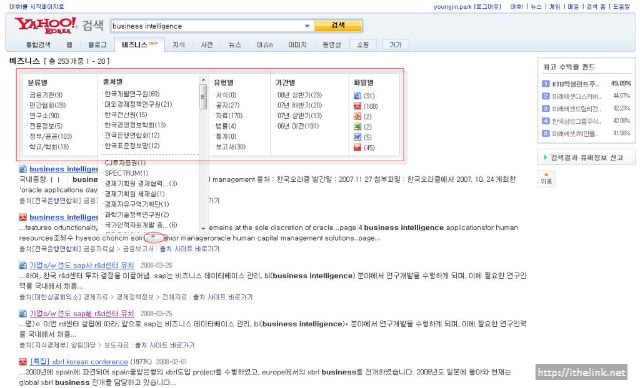Filter type by 법률(4)
Viewport: 640px width, 388px height.
(226, 126)
